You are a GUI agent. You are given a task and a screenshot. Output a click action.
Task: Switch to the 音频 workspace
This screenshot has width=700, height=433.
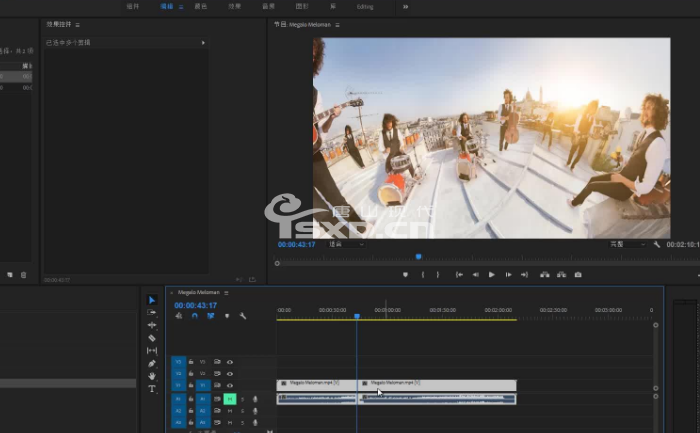click(x=268, y=6)
